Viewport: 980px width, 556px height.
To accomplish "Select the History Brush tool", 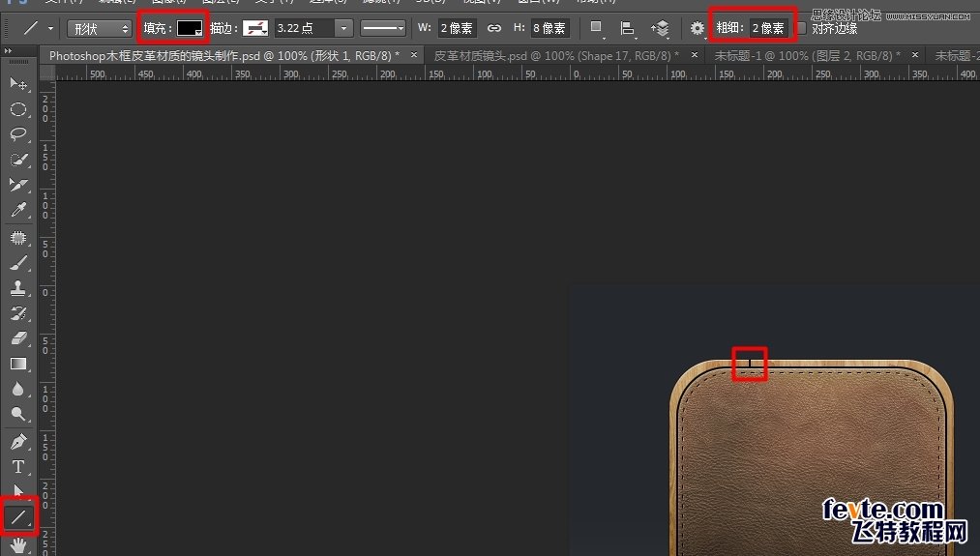I will pyautogui.click(x=18, y=313).
